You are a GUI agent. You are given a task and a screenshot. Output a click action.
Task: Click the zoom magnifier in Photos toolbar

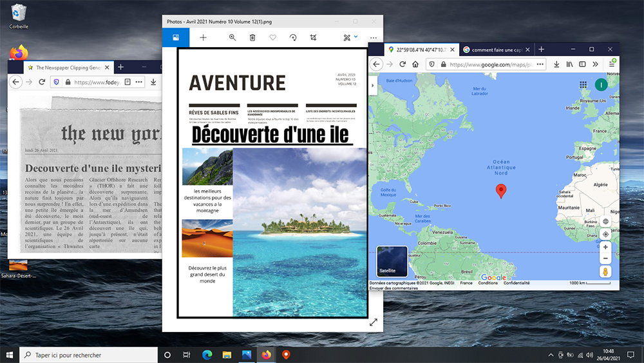232,37
